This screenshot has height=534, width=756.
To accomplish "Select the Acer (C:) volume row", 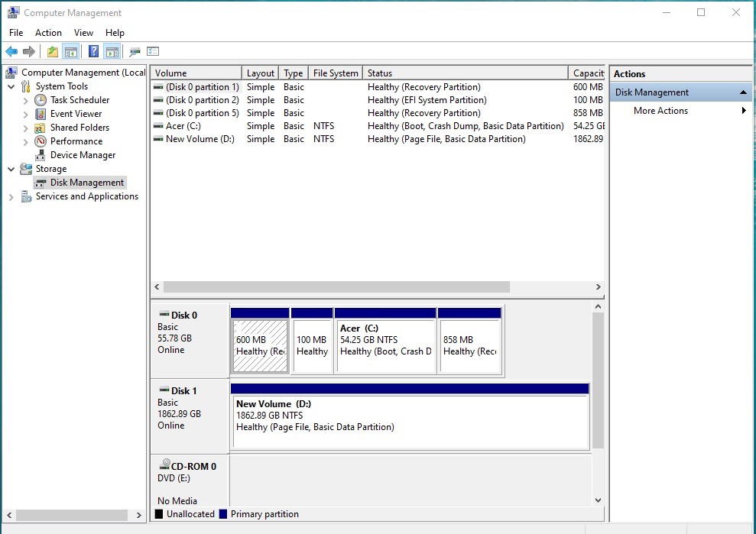I will click(378, 126).
